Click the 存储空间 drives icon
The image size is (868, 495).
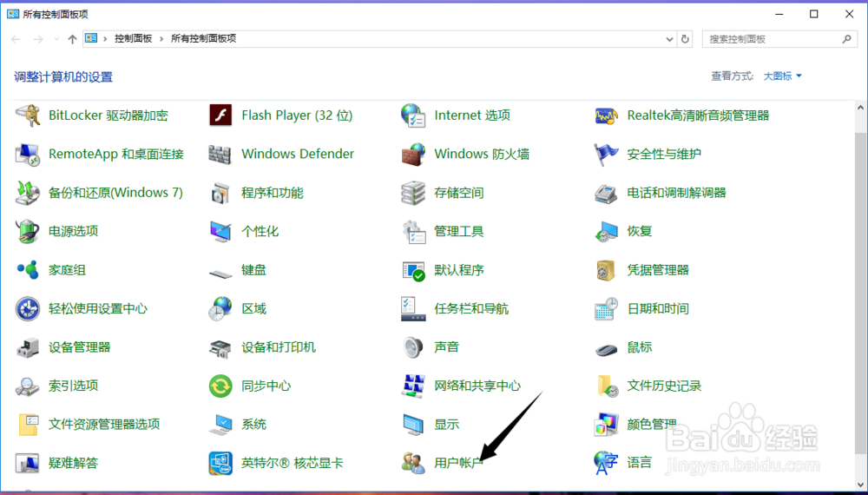click(x=413, y=194)
